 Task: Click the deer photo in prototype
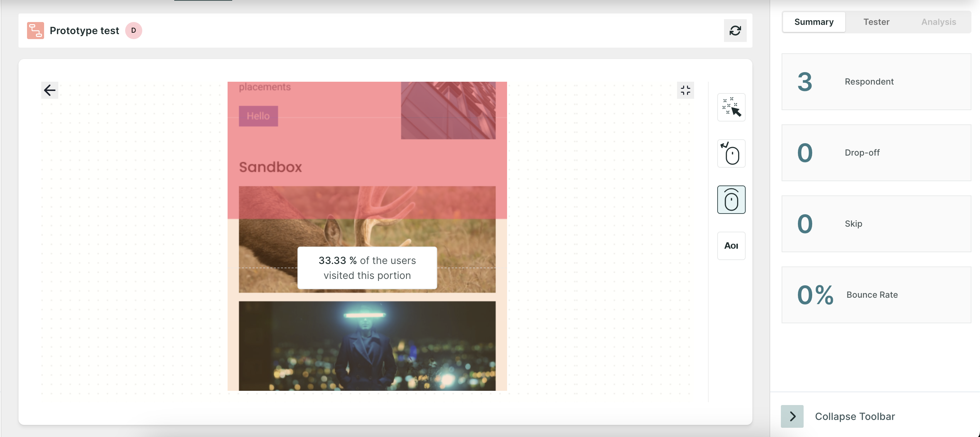coord(367,239)
